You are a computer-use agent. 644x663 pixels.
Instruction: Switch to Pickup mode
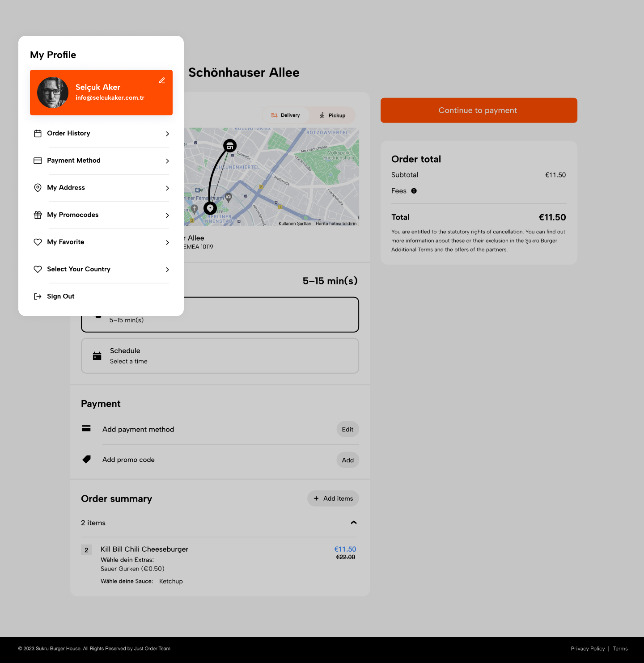[333, 115]
